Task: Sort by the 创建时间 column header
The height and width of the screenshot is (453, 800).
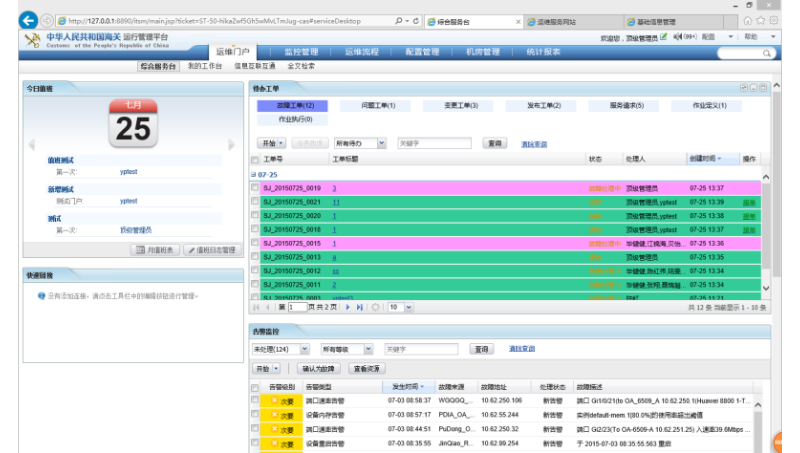Action: (713, 159)
